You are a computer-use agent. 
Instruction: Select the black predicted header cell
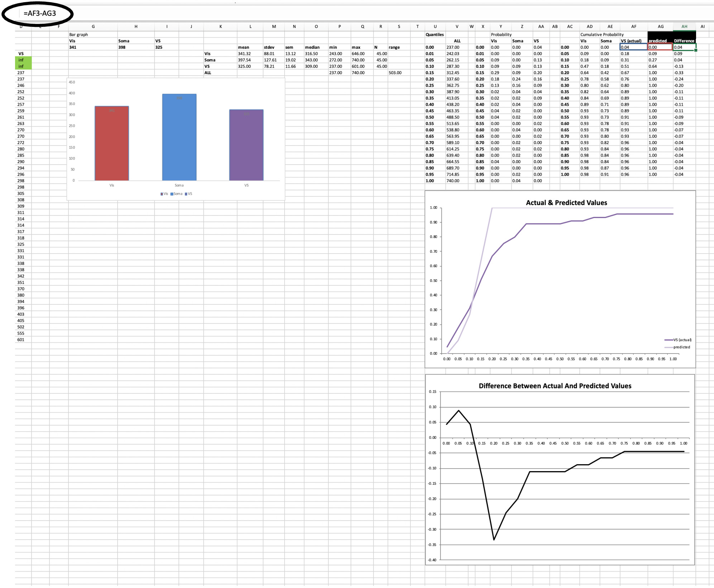(660, 41)
